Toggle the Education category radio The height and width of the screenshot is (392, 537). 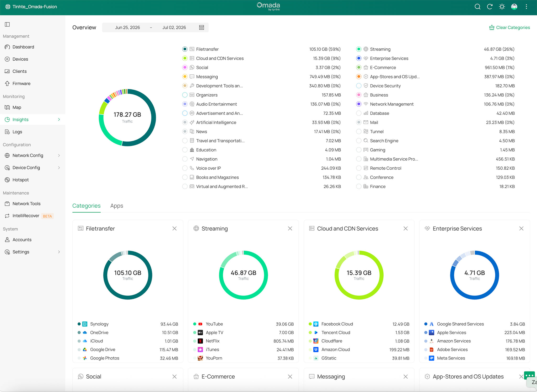(185, 150)
